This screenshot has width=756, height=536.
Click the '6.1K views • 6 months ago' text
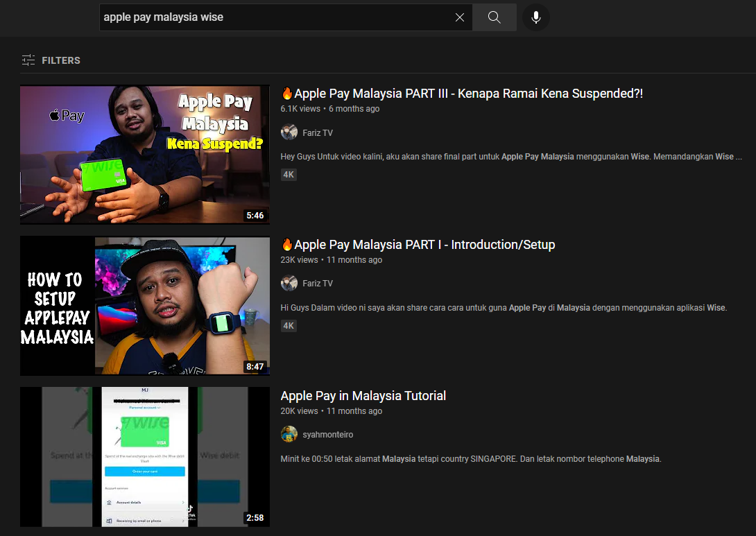329,108
